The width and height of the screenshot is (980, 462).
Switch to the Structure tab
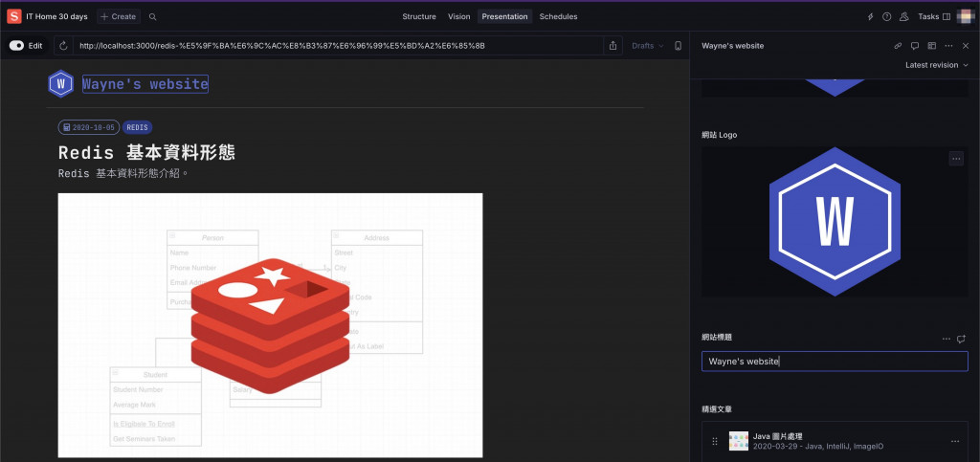[x=419, y=17]
